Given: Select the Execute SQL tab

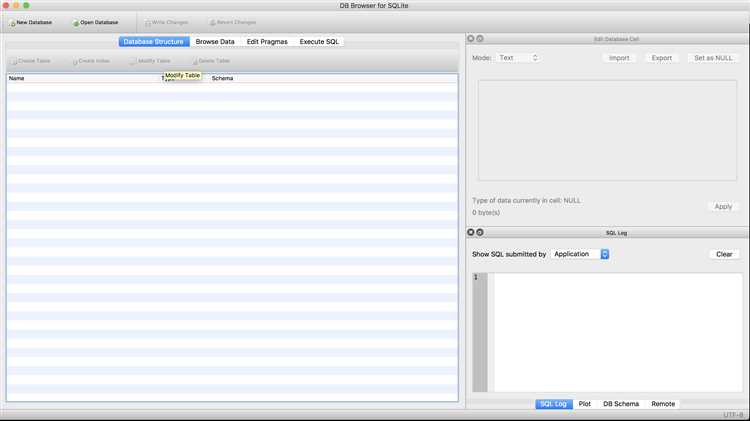Looking at the screenshot, I should pyautogui.click(x=319, y=42).
